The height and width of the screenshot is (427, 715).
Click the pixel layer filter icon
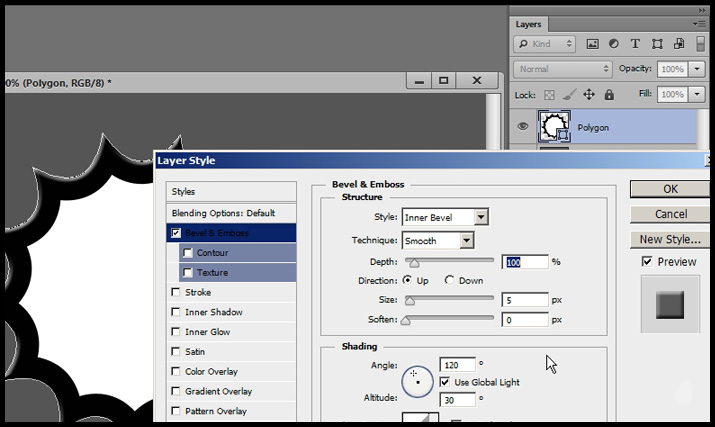point(593,44)
